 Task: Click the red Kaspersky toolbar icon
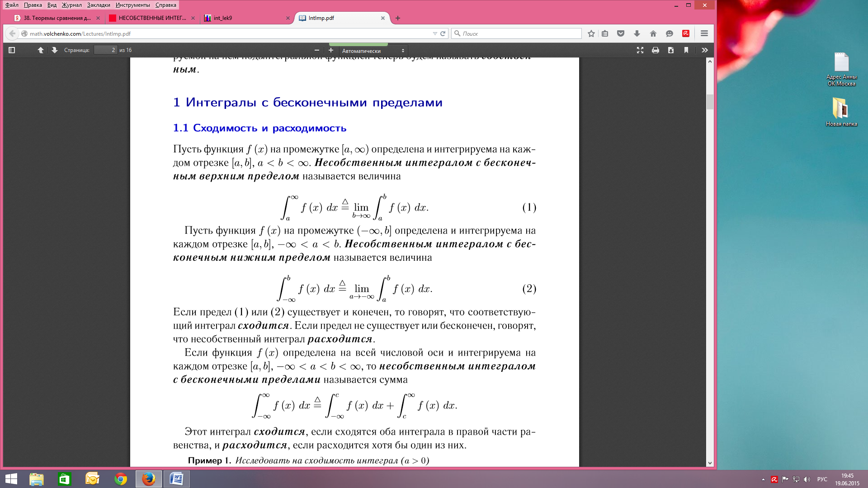[686, 33]
